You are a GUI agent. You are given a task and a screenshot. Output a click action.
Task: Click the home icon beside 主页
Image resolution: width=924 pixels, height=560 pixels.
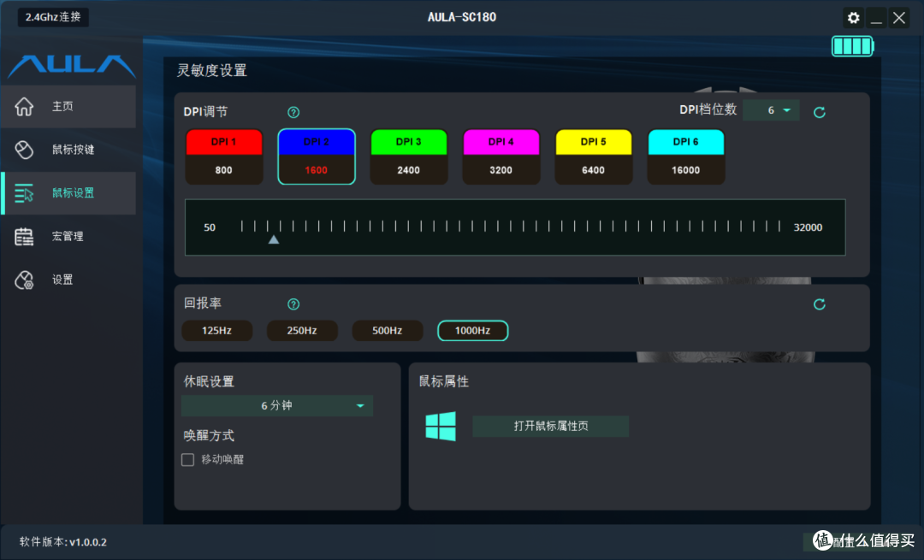pyautogui.click(x=24, y=107)
